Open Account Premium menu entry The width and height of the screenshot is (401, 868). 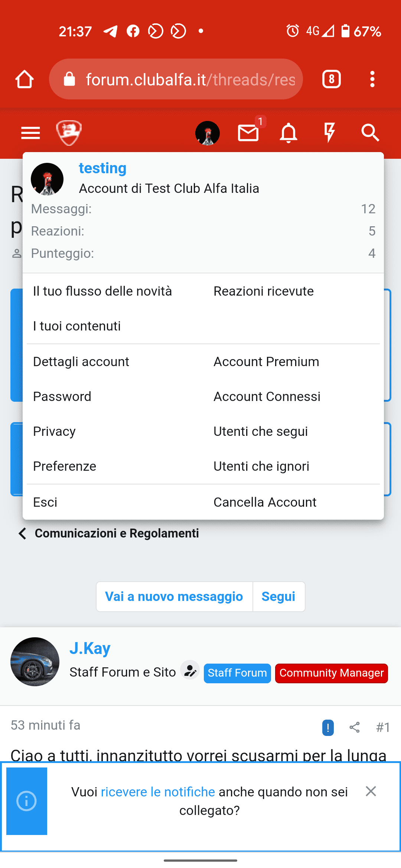[266, 362]
